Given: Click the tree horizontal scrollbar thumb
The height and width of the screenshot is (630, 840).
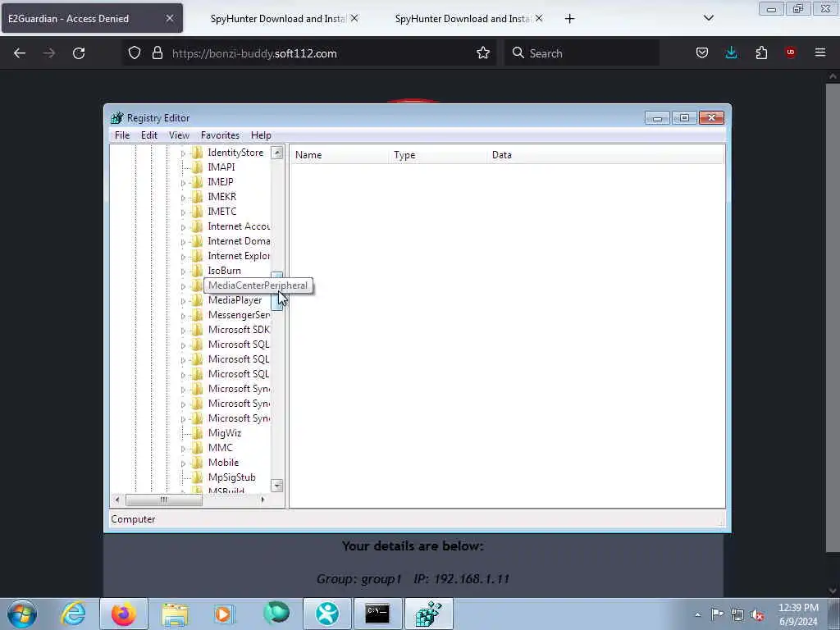Looking at the screenshot, I should tap(163, 500).
